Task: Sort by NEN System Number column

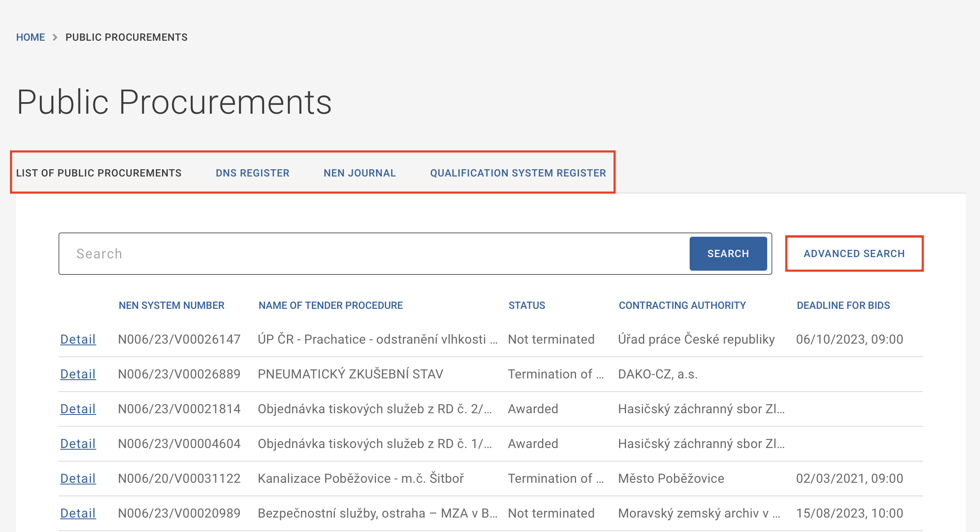Action: point(171,305)
